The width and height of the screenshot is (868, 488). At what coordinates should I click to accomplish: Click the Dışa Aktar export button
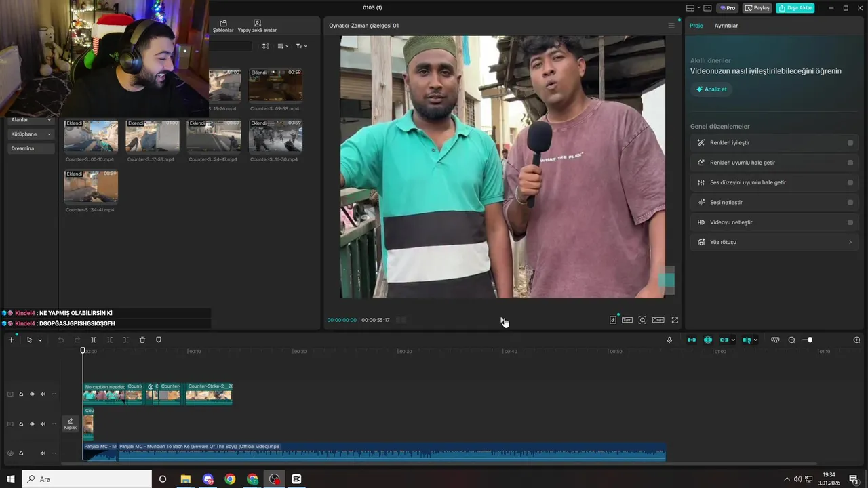795,8
